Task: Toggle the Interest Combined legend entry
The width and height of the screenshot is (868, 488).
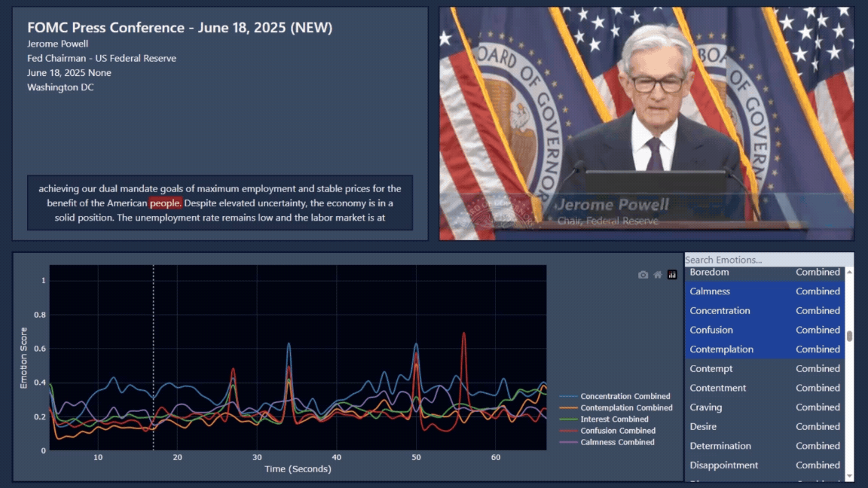Action: pos(614,419)
